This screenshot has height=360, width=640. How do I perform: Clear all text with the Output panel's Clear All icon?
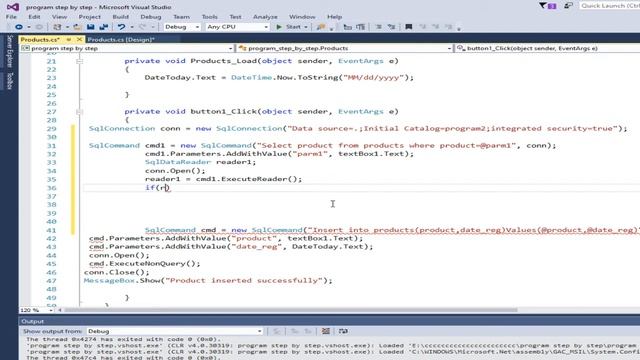point(326,331)
